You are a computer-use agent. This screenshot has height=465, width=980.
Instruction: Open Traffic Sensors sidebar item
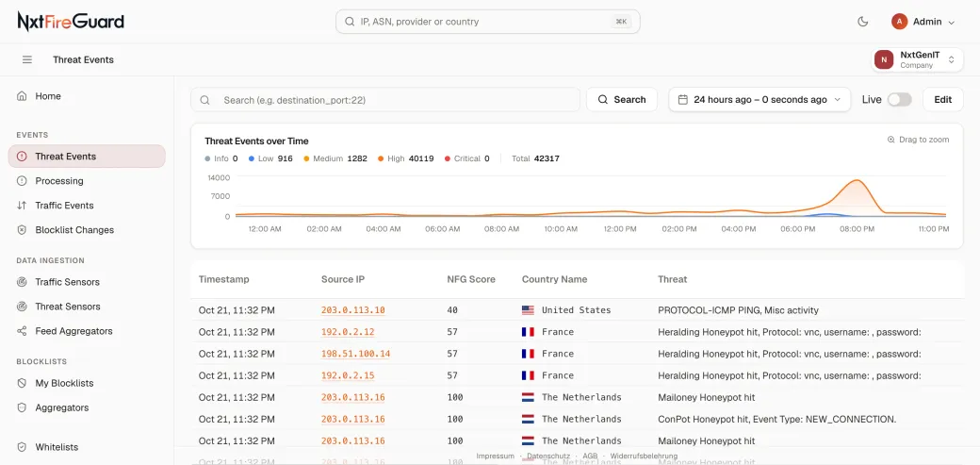click(x=87, y=282)
